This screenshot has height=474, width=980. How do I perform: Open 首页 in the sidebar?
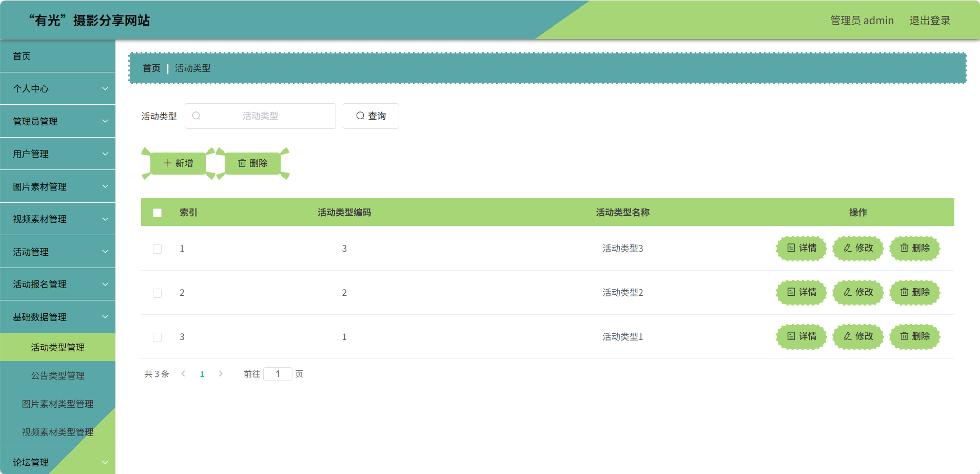[57, 56]
